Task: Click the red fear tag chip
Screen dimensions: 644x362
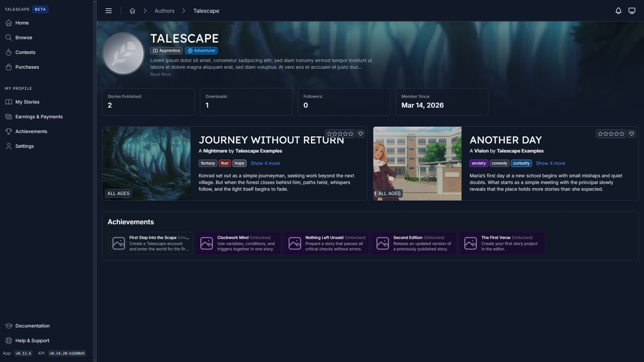Action: [225, 163]
